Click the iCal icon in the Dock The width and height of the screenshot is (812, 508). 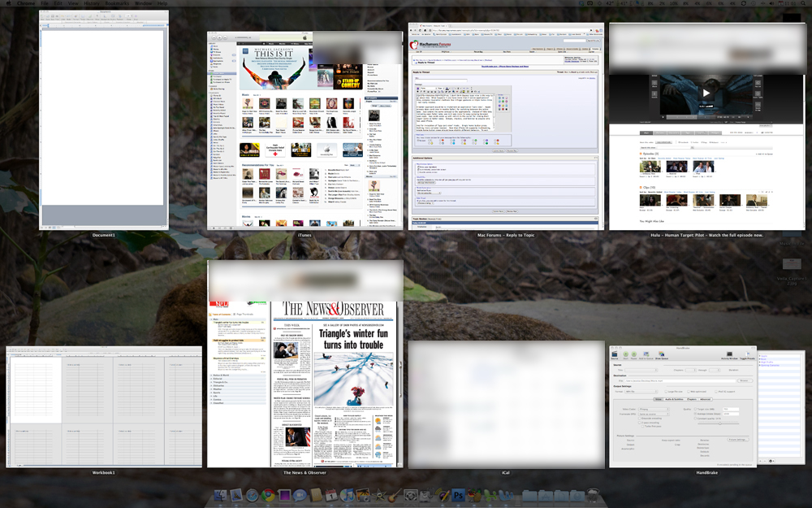point(331,495)
